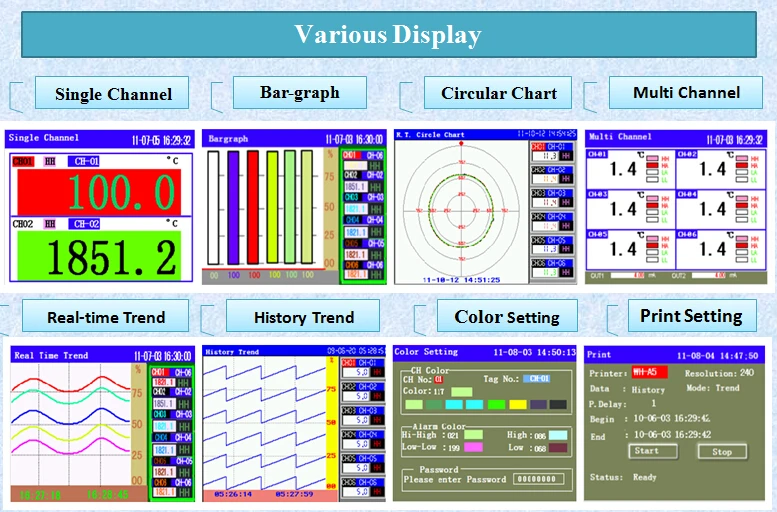This screenshot has height=512, width=777.
Task: Pick the yellow swatch in CH Color
Action: click(x=518, y=404)
